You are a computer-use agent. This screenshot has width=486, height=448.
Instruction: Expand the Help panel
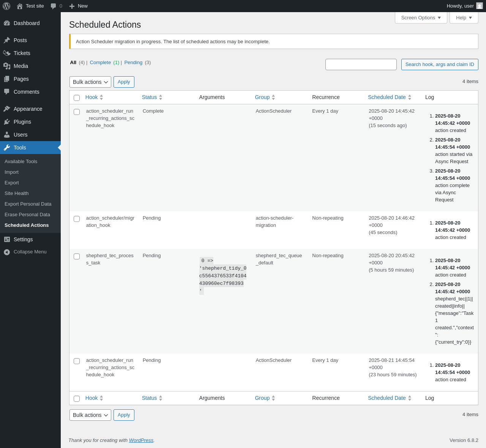click(x=464, y=18)
